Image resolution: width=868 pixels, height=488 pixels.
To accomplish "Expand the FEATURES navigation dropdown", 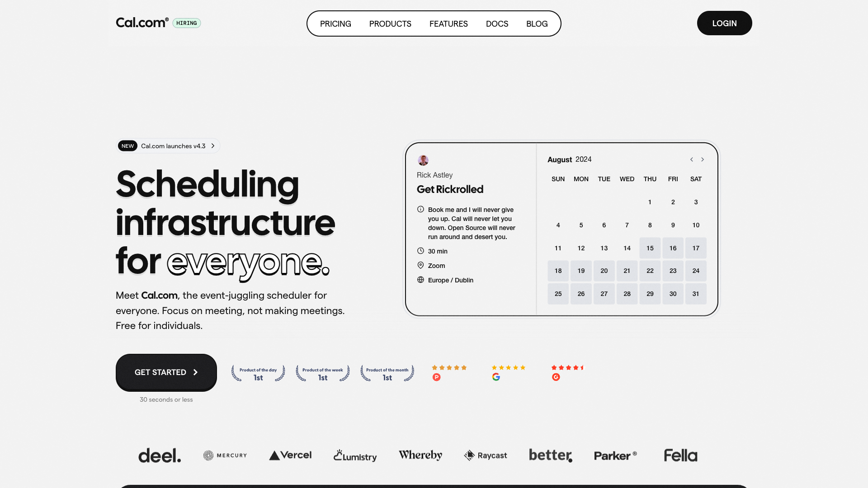I will (448, 23).
